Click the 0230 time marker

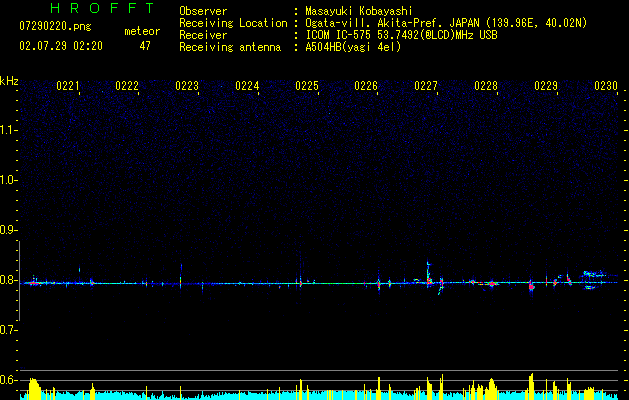[x=606, y=86]
